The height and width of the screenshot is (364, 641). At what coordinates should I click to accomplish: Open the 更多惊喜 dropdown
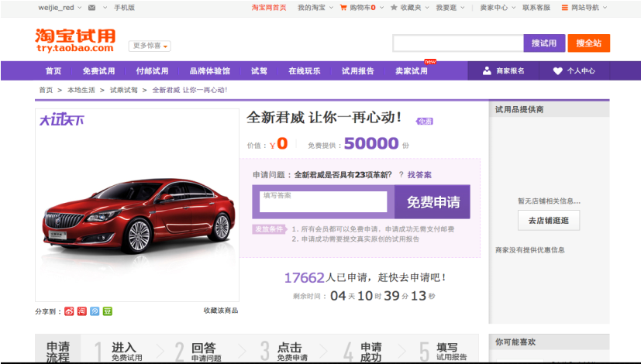pos(150,46)
